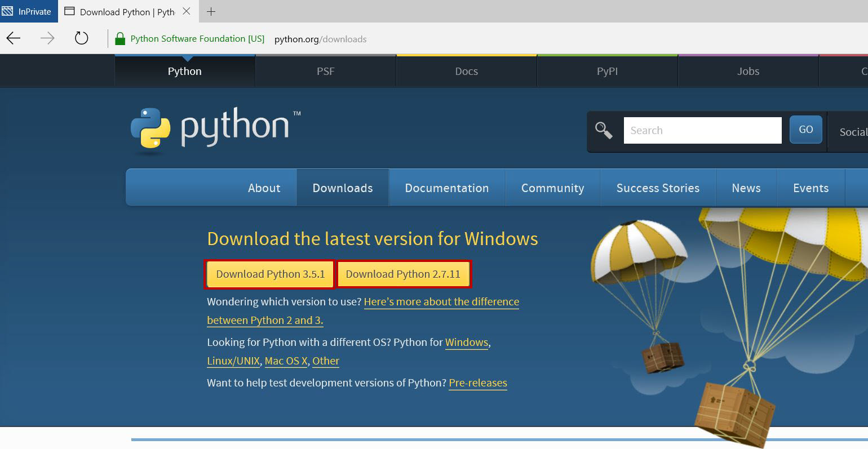Follow the Other OS link
Screen dimensions: 868x449
tap(326, 361)
